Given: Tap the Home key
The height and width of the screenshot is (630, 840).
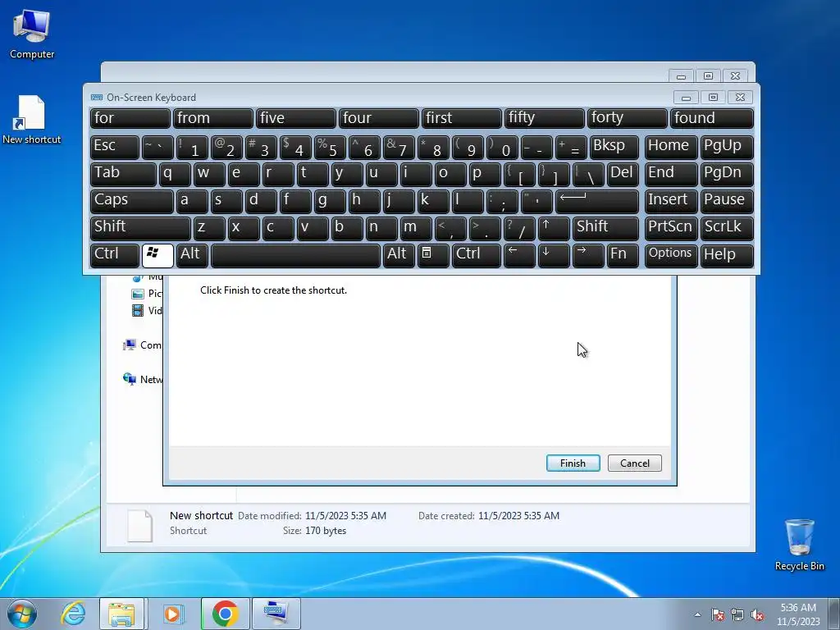Looking at the screenshot, I should pyautogui.click(x=671, y=147).
